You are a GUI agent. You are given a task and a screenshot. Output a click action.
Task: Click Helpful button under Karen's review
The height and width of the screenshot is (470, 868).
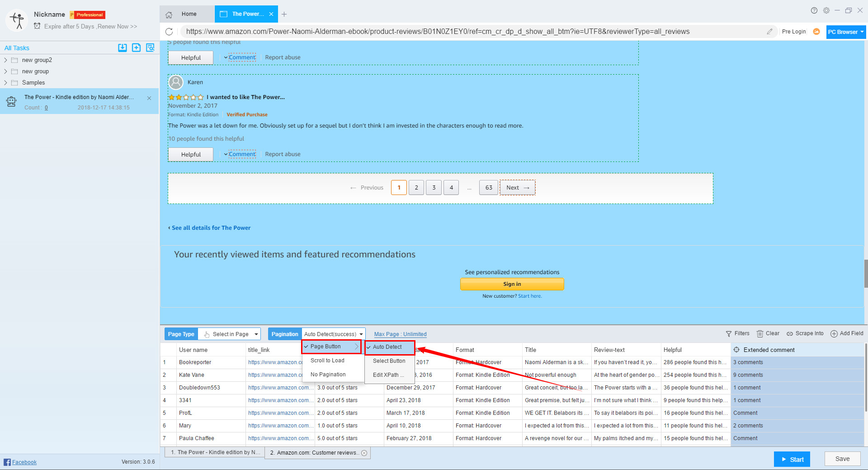[x=191, y=154]
